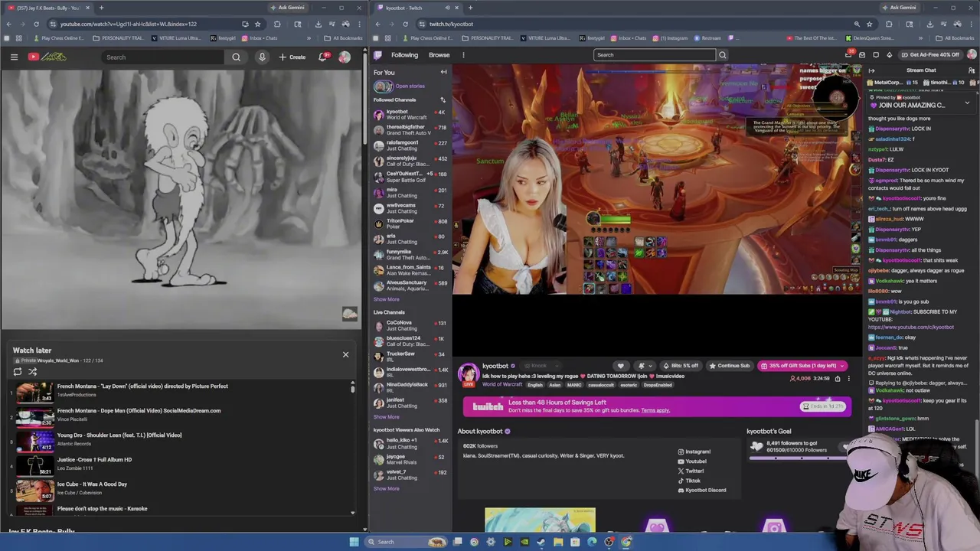Open Twitch profile avatar menu
980x551 pixels.
coord(972,55)
